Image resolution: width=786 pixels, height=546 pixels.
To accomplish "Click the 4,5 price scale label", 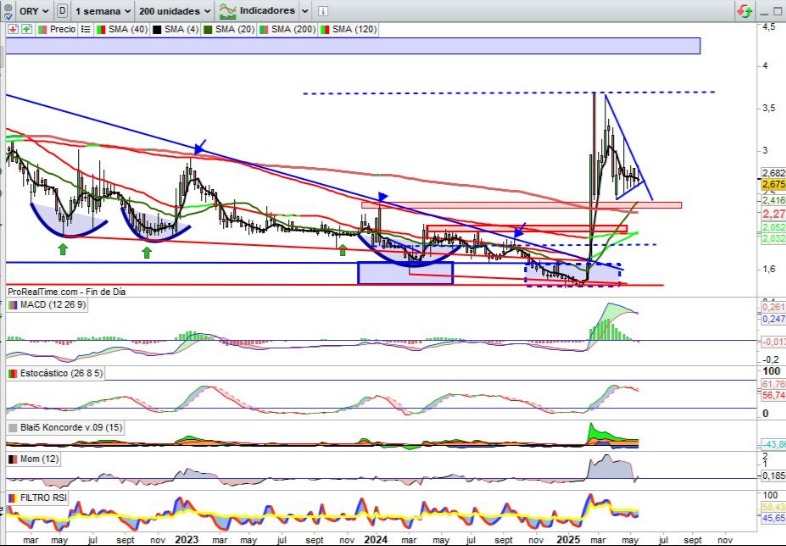I will (768, 27).
